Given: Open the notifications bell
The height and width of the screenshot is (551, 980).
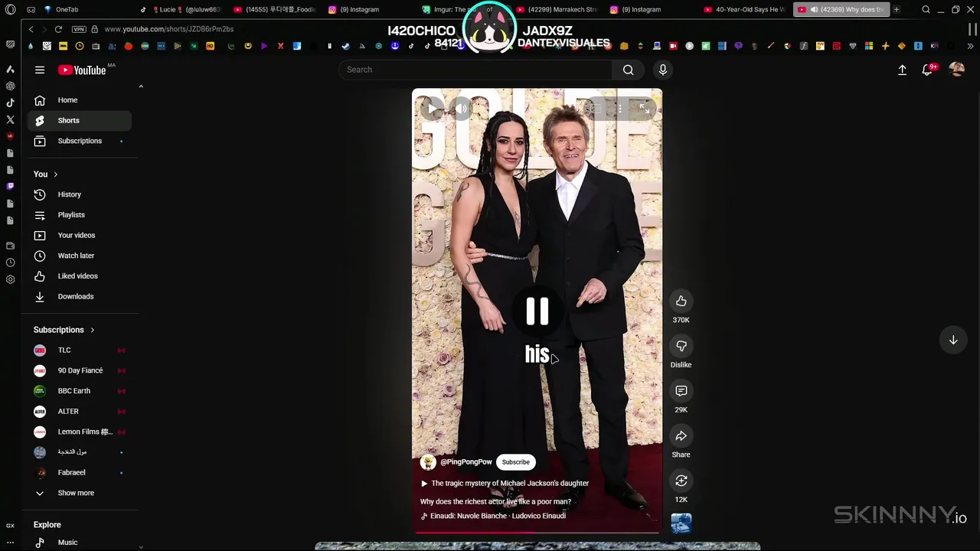Looking at the screenshot, I should pos(927,70).
